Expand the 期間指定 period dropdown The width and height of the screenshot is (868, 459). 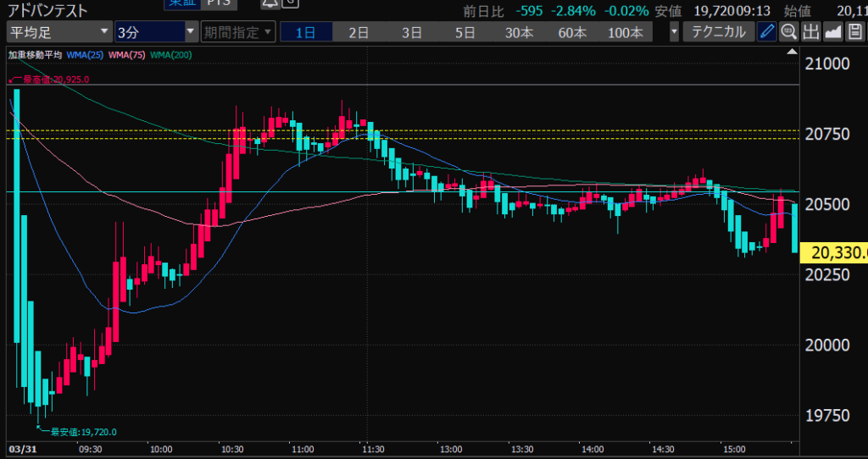[238, 32]
